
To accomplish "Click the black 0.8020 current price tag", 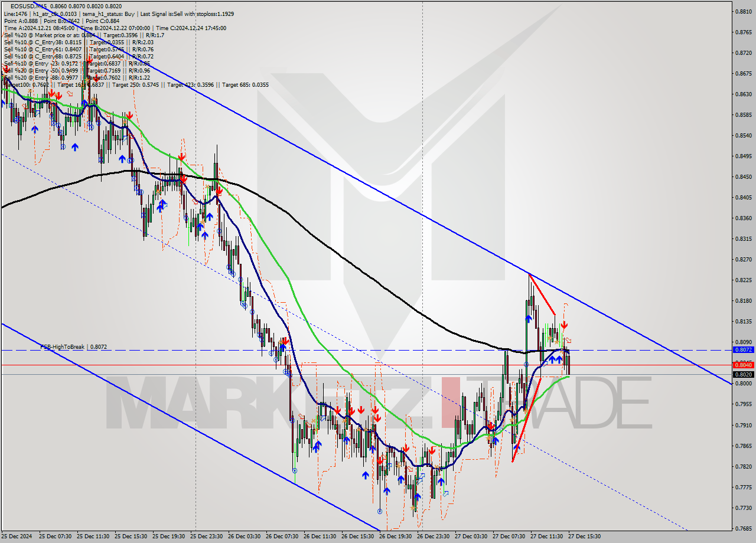I will (x=742, y=374).
